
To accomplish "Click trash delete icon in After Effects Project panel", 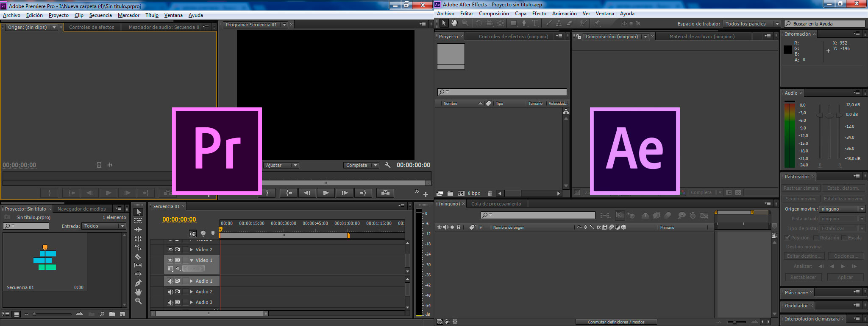I will click(x=490, y=194).
